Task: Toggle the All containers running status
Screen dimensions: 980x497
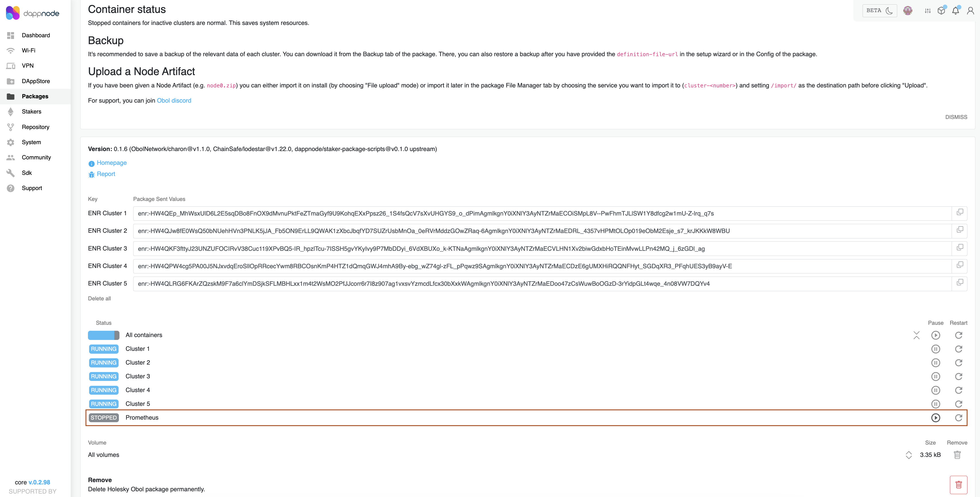Action: (x=103, y=335)
